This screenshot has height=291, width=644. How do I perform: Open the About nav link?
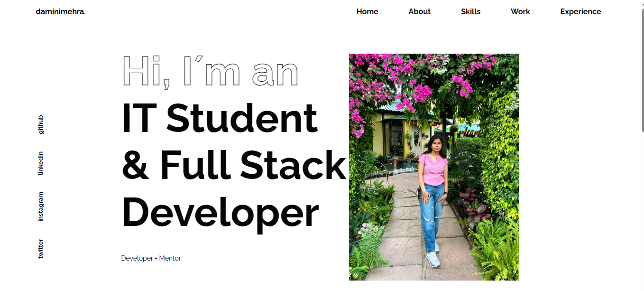(419, 12)
